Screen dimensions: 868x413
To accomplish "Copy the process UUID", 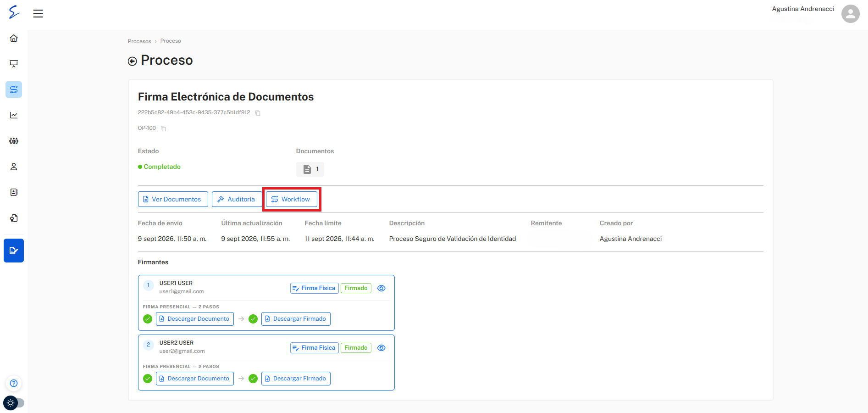I will [x=258, y=113].
